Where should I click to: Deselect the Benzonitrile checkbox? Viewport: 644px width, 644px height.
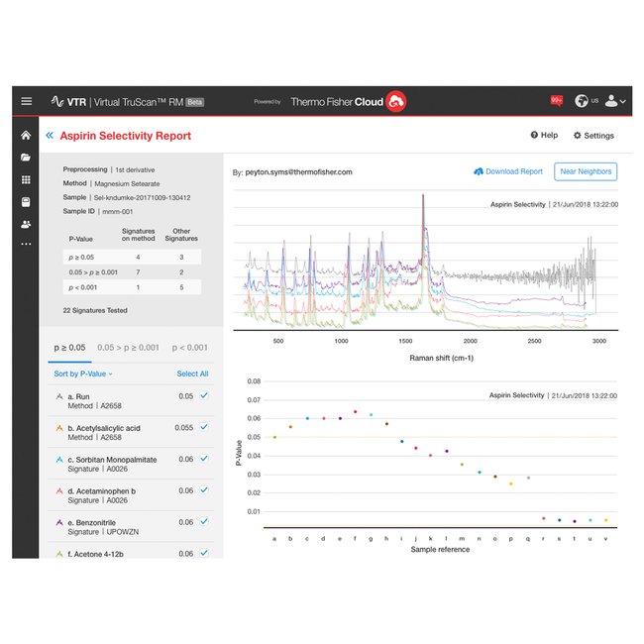pyautogui.click(x=204, y=522)
